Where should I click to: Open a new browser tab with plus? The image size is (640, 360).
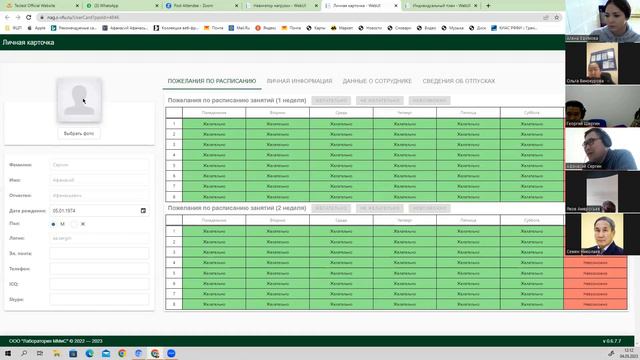click(488, 6)
